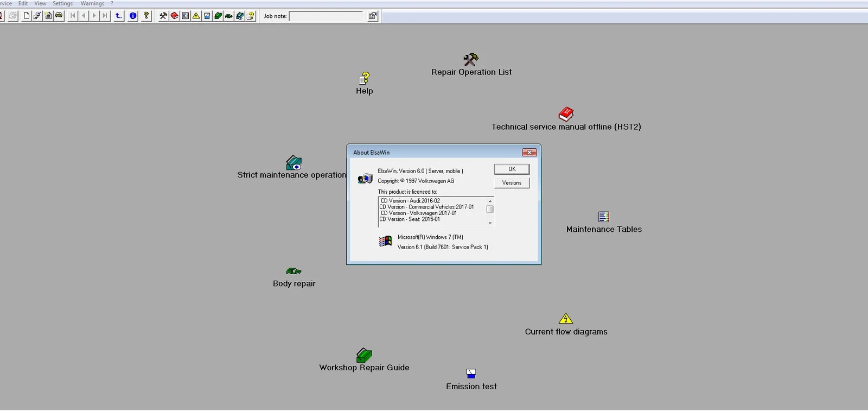Click the maintenance tables toolbar icon
The image size is (868, 411).
click(x=185, y=16)
